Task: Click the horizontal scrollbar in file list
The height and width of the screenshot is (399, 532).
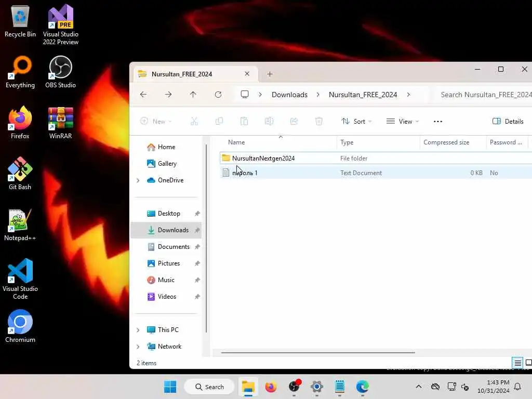Action: 318,353
